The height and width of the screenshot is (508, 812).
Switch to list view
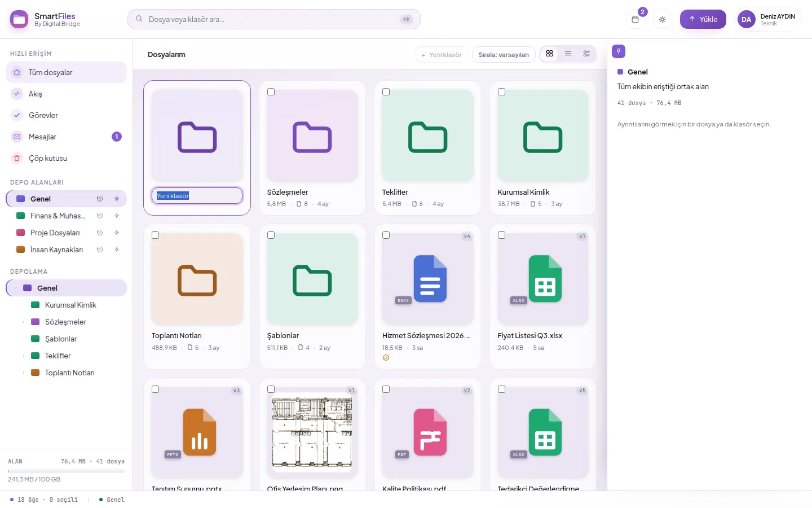[x=568, y=54]
